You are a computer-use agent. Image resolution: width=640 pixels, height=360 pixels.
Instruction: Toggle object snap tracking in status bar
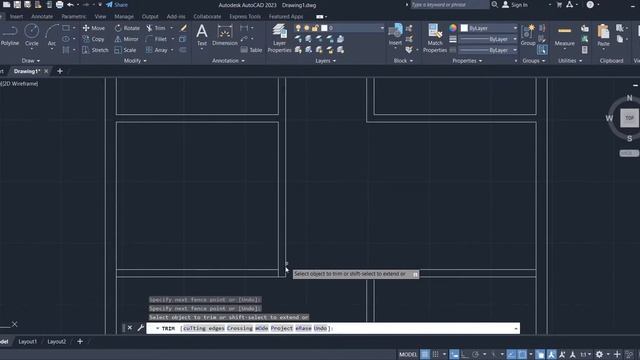tap(511, 354)
